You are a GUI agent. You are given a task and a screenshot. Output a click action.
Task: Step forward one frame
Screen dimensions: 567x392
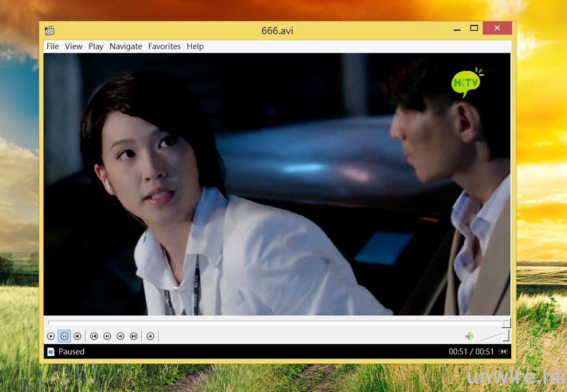pos(151,337)
